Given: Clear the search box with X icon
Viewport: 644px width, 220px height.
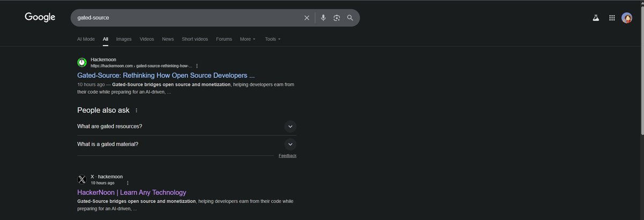Looking at the screenshot, I should click(307, 18).
